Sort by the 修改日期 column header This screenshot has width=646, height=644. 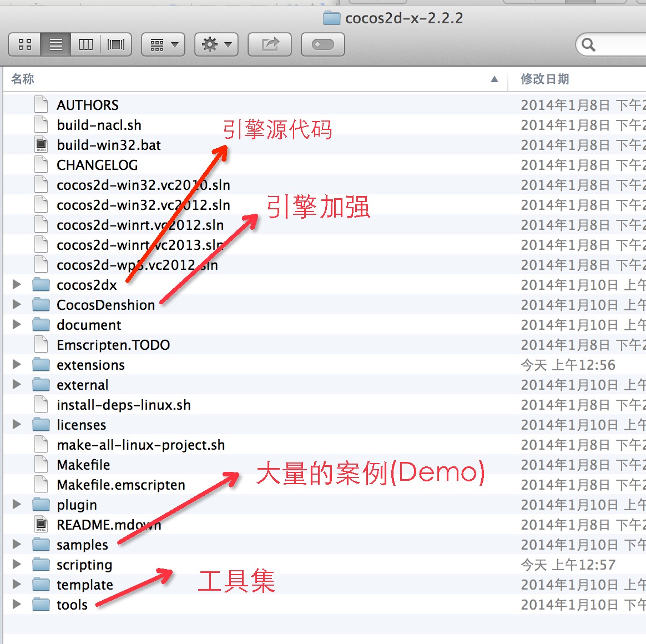[x=544, y=79]
